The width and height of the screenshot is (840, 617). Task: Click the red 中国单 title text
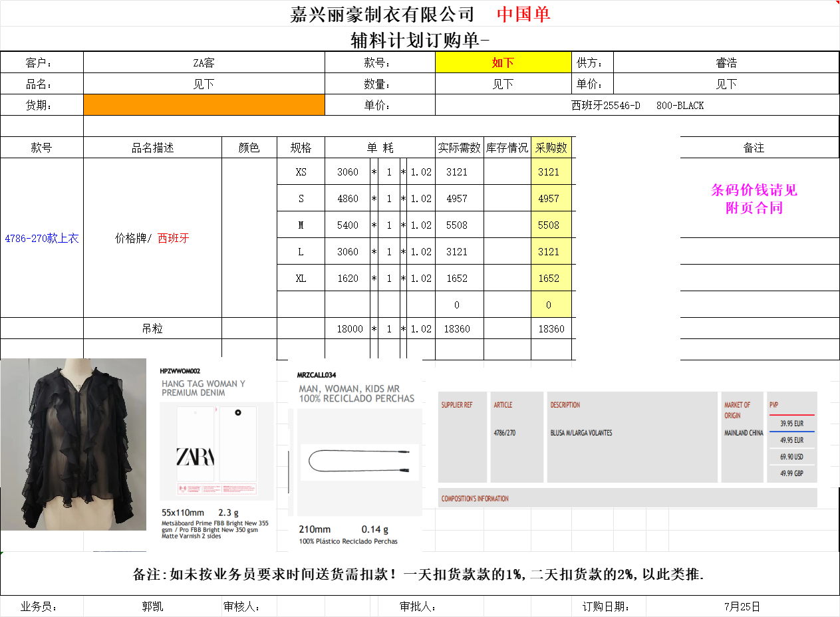[x=523, y=14]
